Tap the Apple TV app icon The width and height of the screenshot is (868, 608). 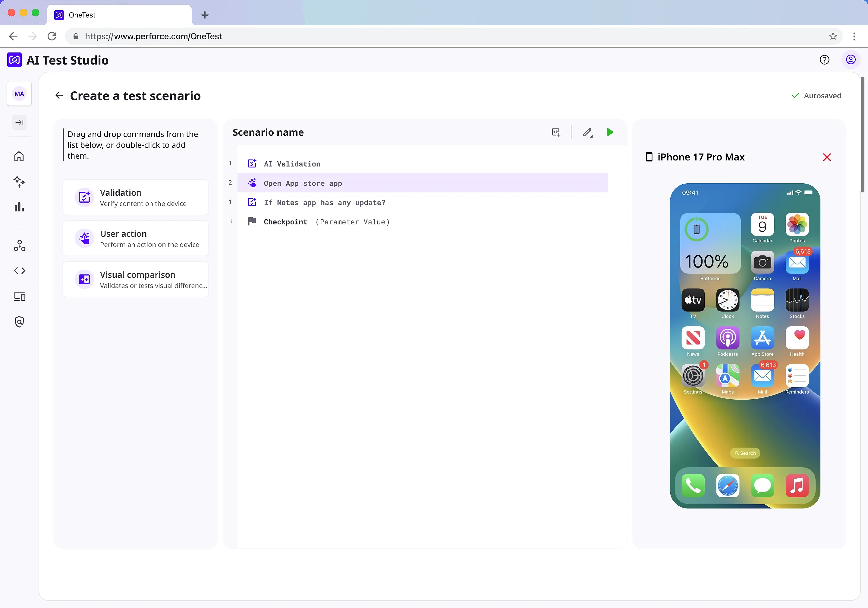coord(693,300)
